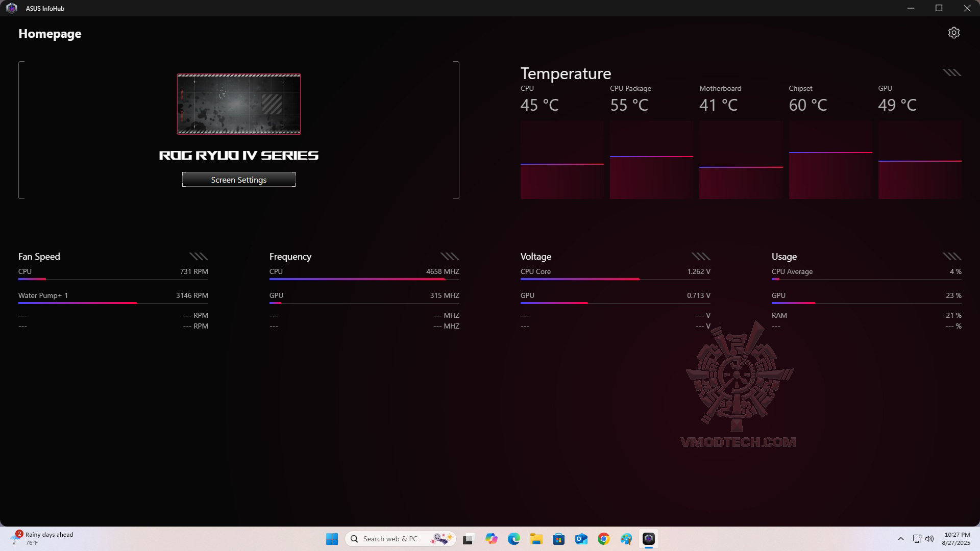Open the settings gear icon
The width and height of the screenshot is (980, 551).
coord(953,33)
